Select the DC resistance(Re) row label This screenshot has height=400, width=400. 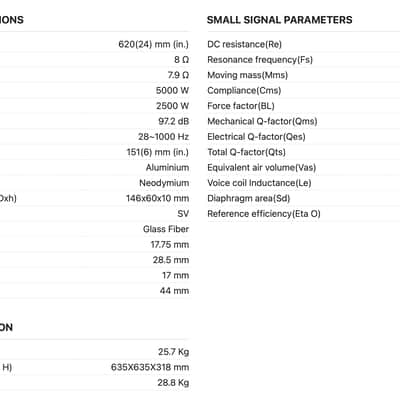point(244,44)
